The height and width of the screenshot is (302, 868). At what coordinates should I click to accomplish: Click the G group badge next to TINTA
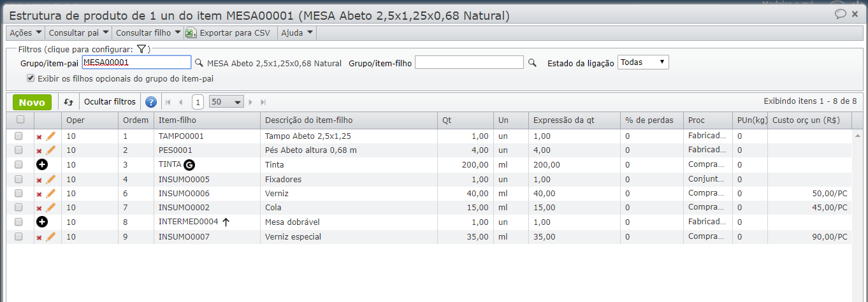point(189,164)
